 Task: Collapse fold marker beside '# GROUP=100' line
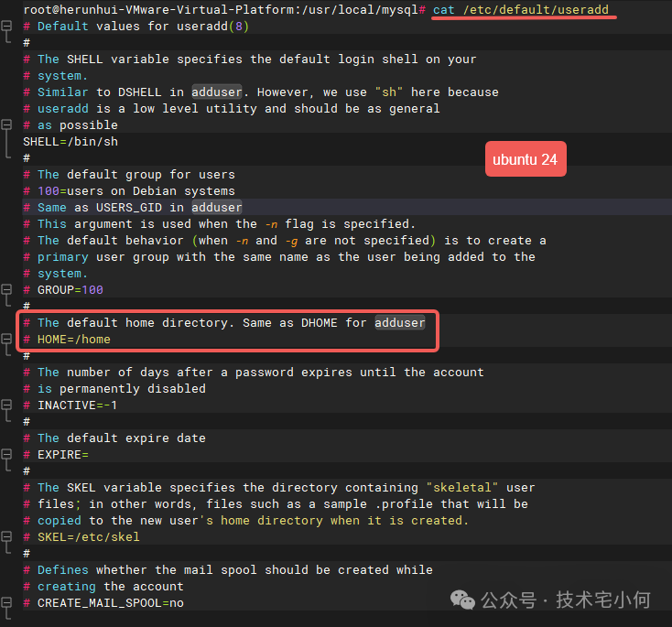coord(6,290)
